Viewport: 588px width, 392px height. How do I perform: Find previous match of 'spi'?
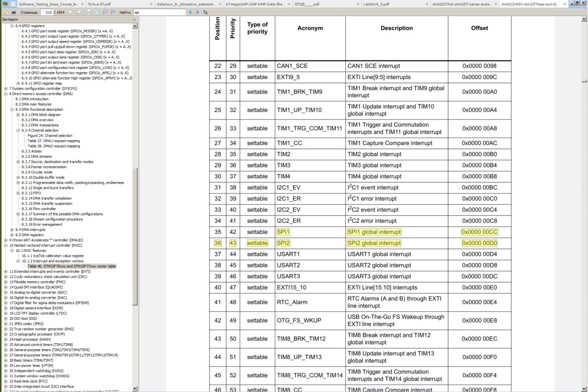point(191,12)
